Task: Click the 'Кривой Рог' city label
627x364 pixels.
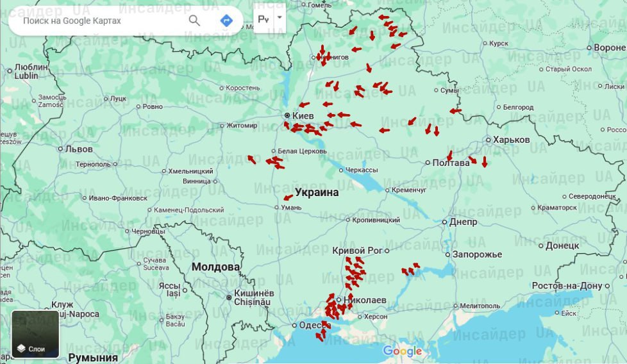Action: coord(358,250)
